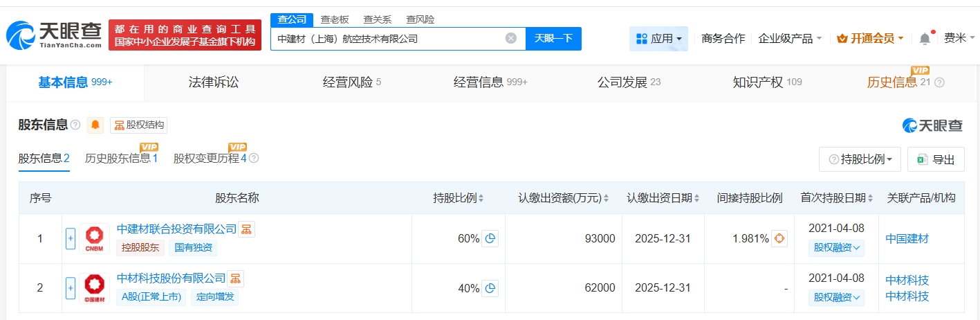Screen dimensions: 980x320
Task: Sort table by 认缴出资额 column
Action: tap(564, 198)
